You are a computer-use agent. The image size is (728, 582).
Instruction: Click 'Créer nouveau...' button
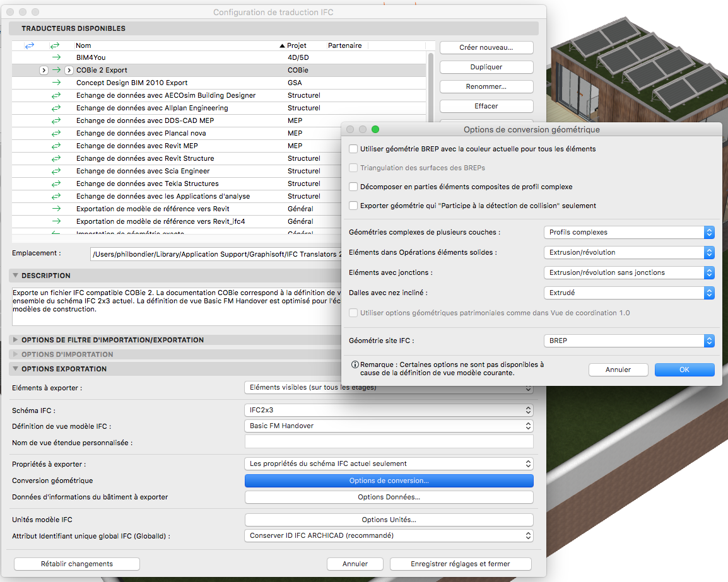[x=486, y=47]
